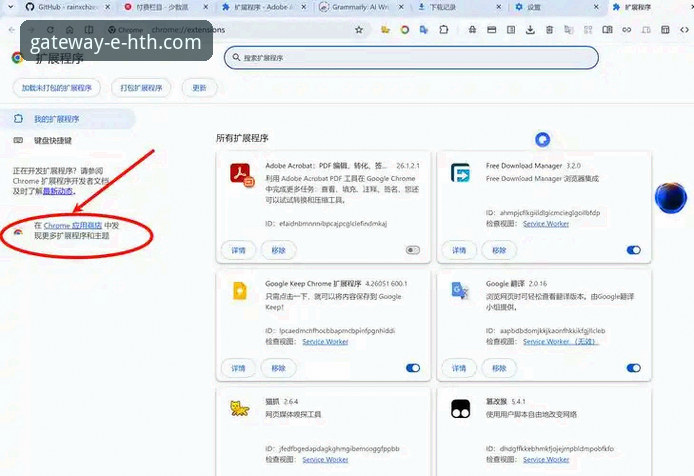Disable the Google Keep extension toggle
This screenshot has height=476, width=694.
tap(413, 368)
